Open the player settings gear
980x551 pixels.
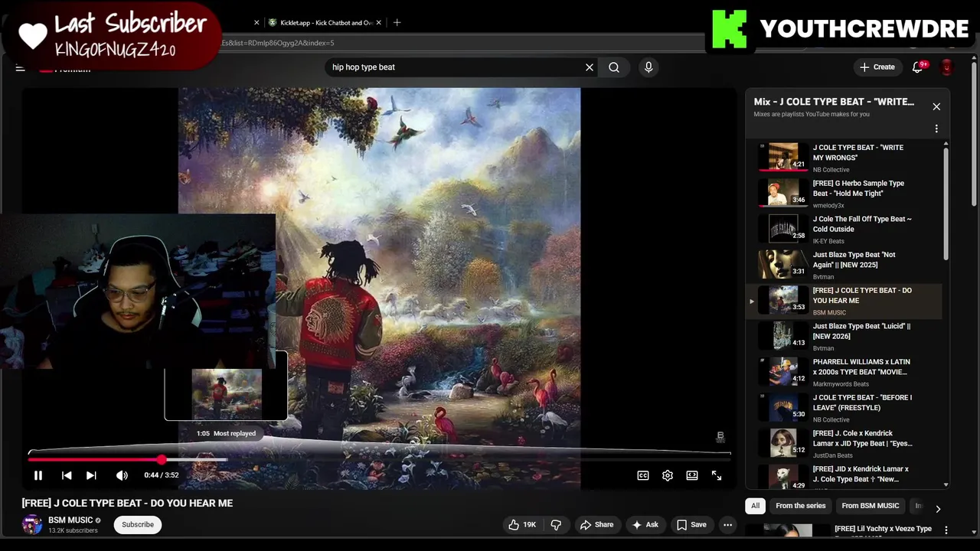point(668,475)
